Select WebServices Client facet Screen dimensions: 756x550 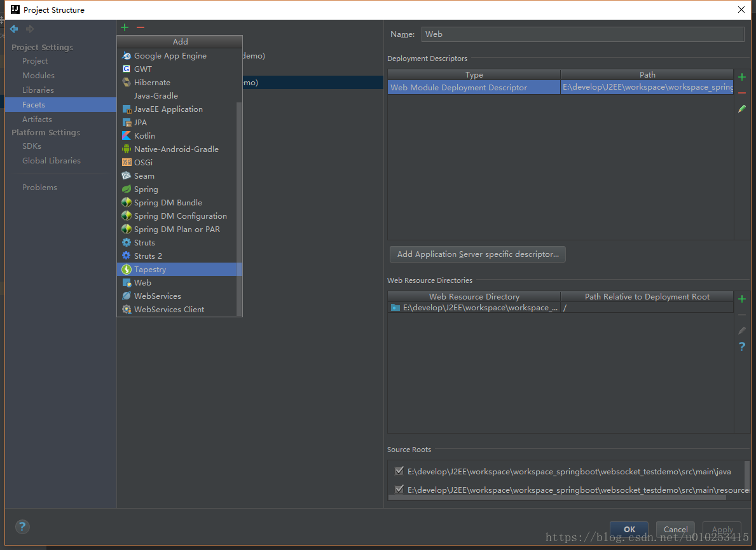(x=177, y=310)
